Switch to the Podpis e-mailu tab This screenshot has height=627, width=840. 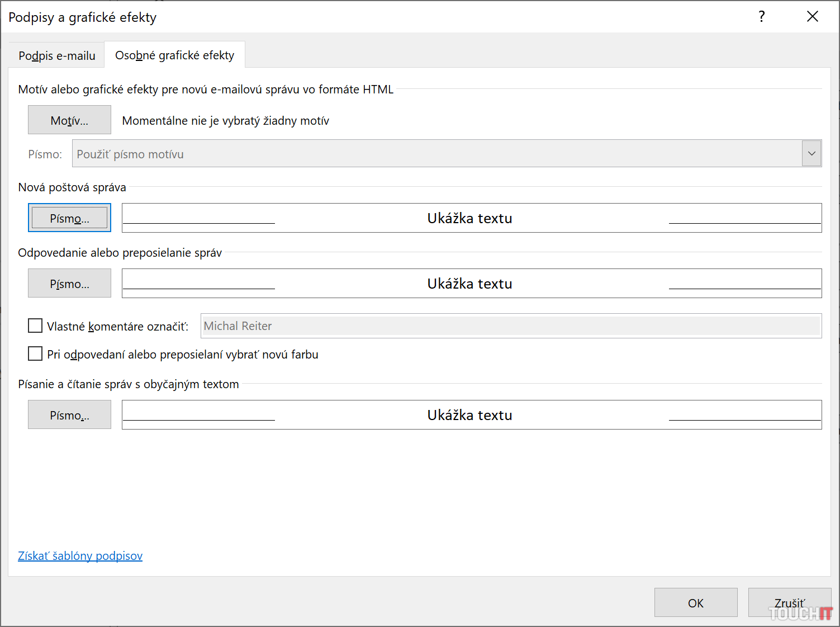coord(57,56)
